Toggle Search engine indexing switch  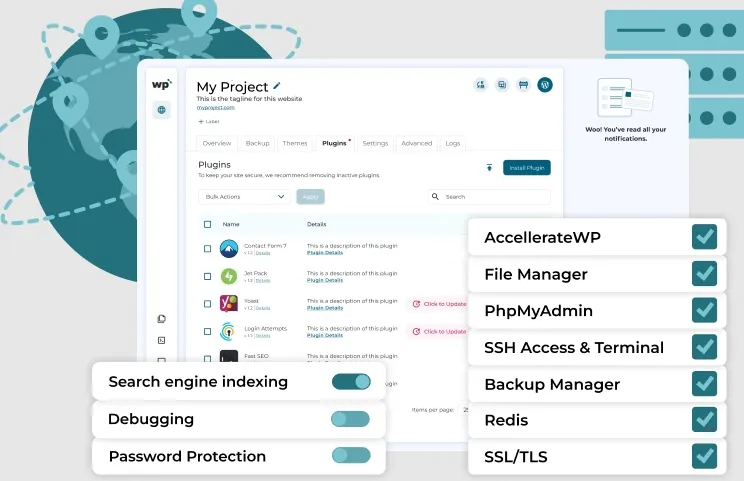[351, 381]
